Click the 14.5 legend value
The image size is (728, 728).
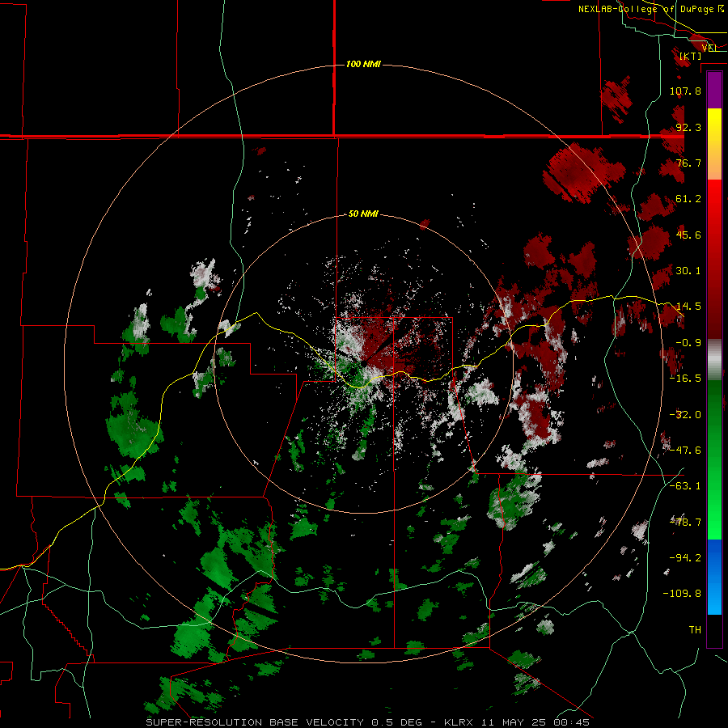(x=688, y=307)
